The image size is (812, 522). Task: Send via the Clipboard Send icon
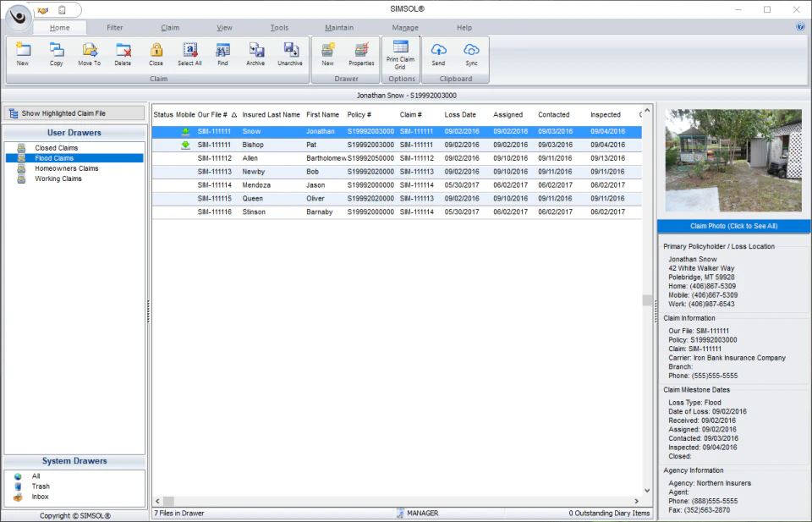(438, 53)
